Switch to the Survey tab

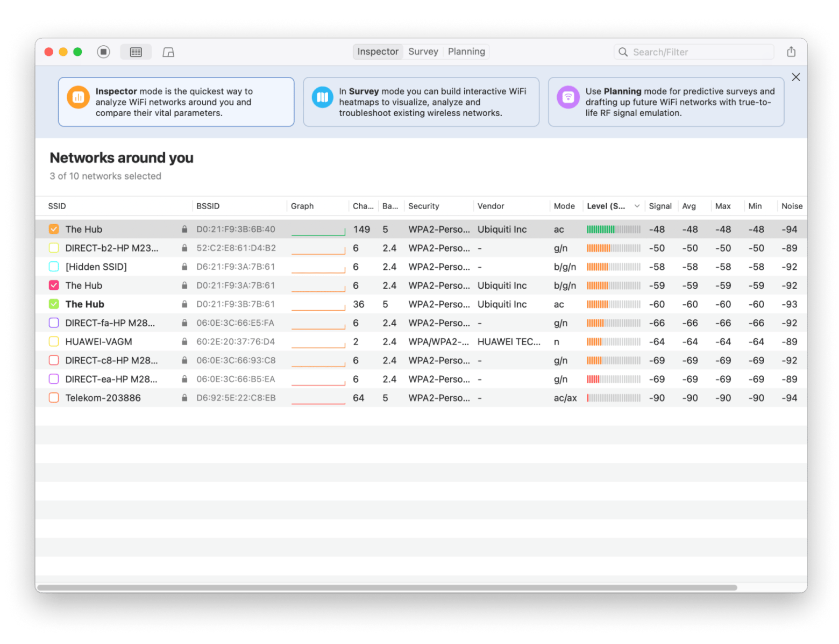[x=423, y=52]
